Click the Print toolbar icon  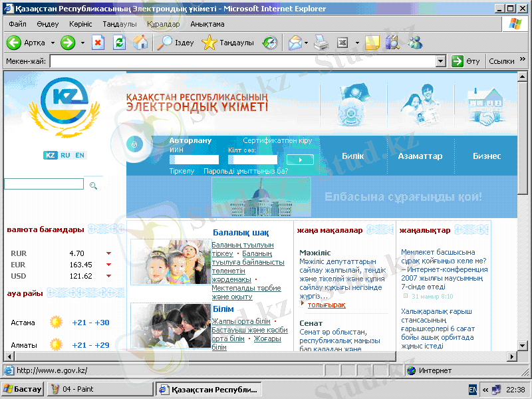pos(321,43)
